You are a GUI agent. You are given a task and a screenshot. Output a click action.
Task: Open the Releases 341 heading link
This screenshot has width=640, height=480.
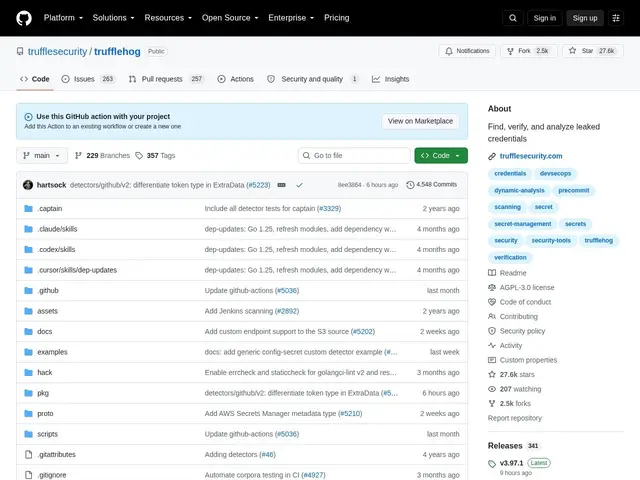(x=513, y=446)
